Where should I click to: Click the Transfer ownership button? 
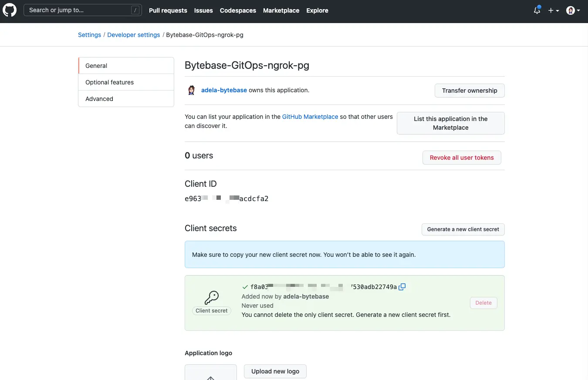click(x=470, y=91)
